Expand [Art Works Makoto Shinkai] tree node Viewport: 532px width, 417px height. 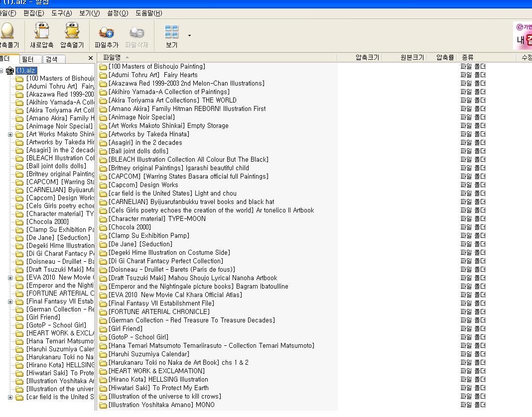coord(10,134)
